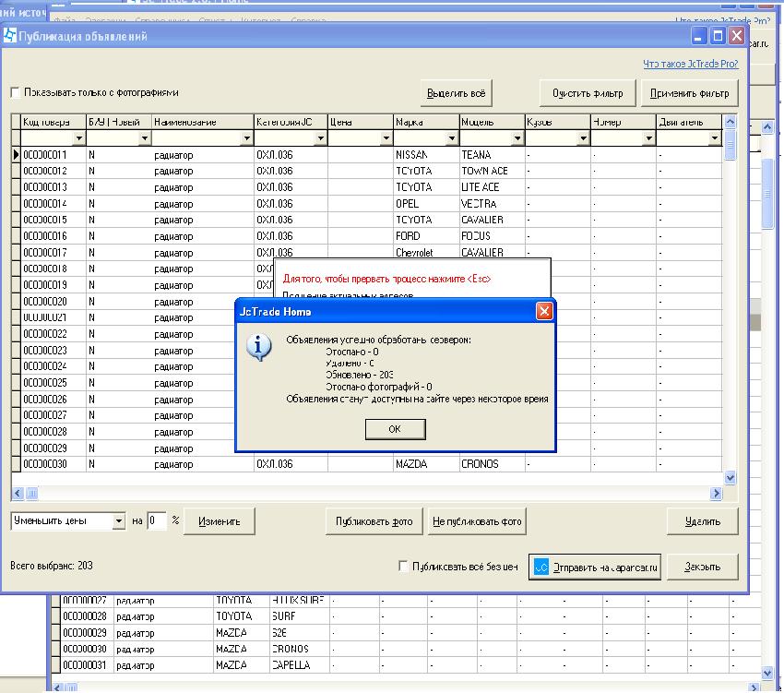Minimize the publication window
784x693 pixels.
(x=698, y=36)
